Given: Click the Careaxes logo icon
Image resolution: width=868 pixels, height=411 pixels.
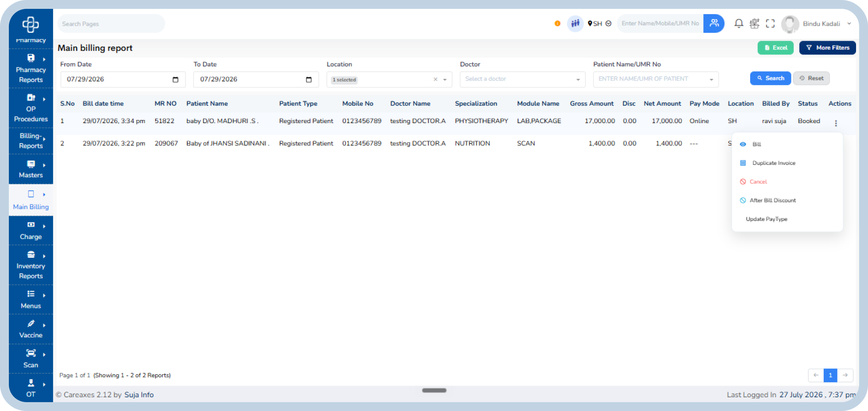Looking at the screenshot, I should (31, 25).
